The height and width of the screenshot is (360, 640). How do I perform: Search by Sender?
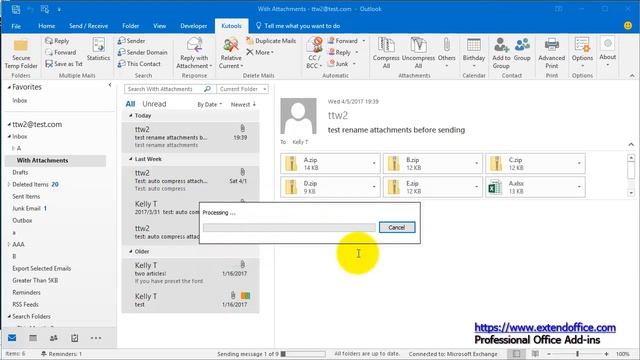pos(131,41)
